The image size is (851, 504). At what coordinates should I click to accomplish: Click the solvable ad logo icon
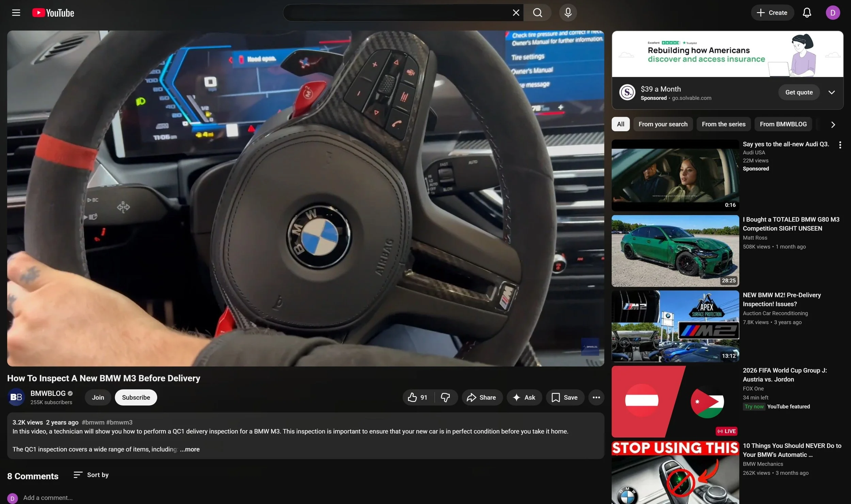tap(627, 92)
